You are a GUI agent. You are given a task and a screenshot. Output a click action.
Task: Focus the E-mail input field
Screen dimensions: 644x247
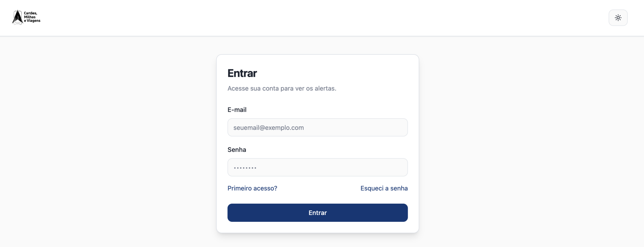click(x=317, y=128)
